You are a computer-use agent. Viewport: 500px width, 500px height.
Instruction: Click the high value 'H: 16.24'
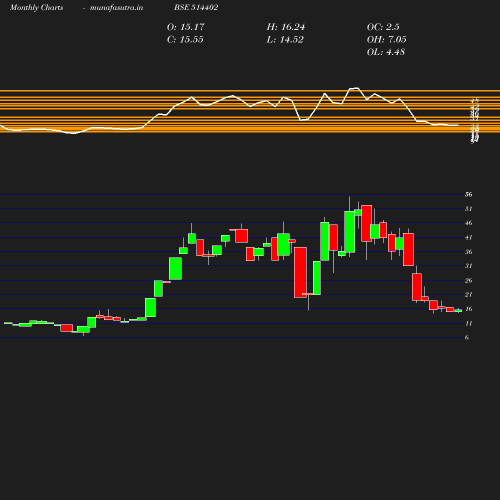coord(286,27)
